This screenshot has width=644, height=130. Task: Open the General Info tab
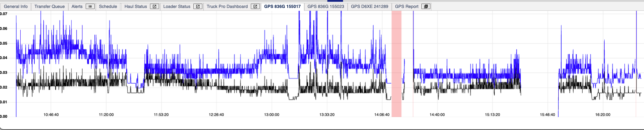[x=16, y=6]
